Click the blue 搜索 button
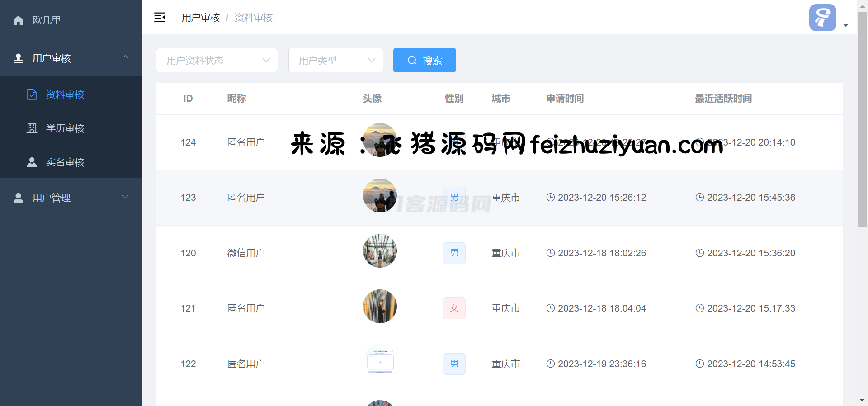The image size is (868, 406). tap(424, 60)
